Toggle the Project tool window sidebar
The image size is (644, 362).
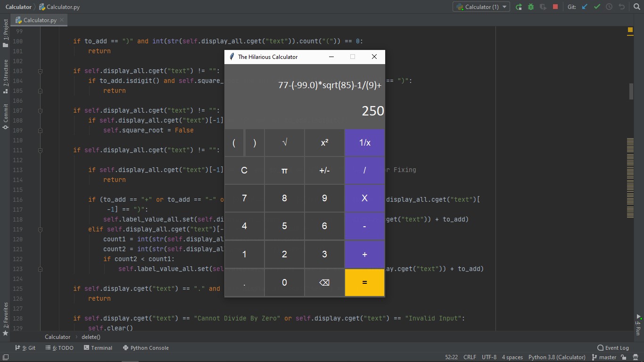[x=5, y=33]
